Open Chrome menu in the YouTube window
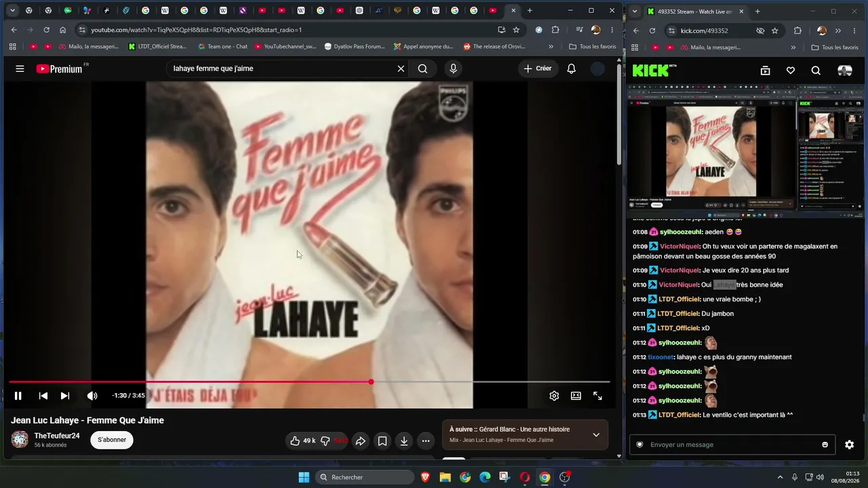Viewport: 868px width, 488px height. click(x=612, y=30)
